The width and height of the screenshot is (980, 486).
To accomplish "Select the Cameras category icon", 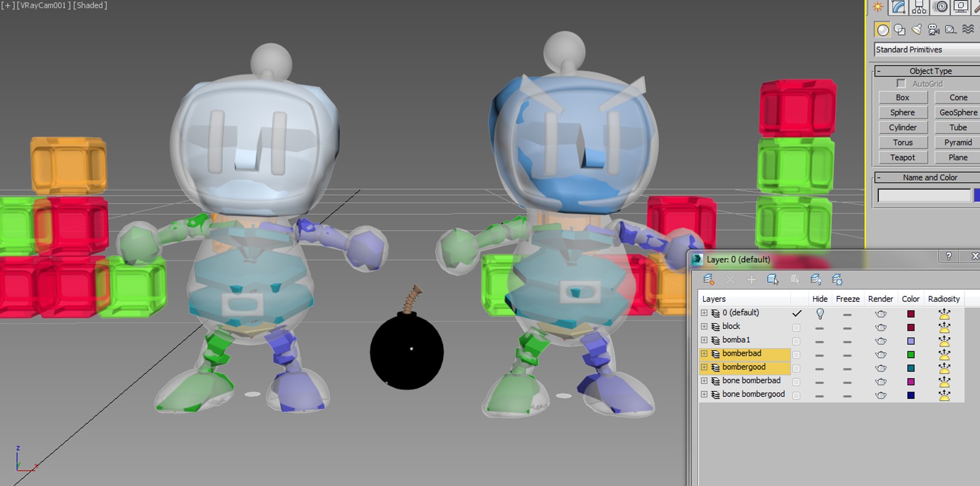I will pos(934,30).
